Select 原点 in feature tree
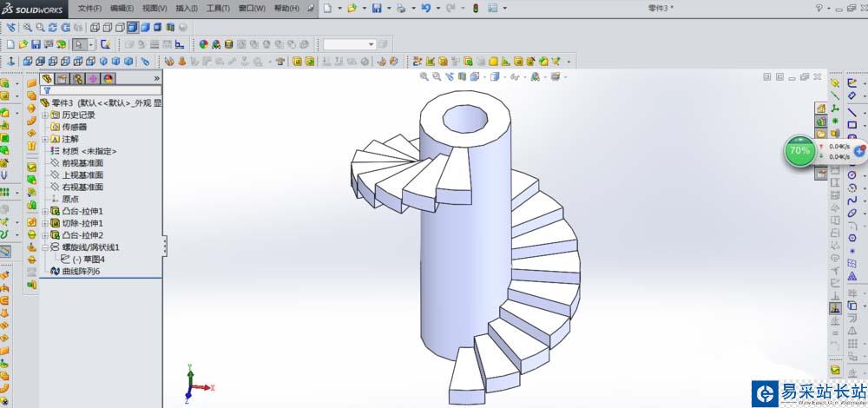868x408 pixels. coord(69,200)
